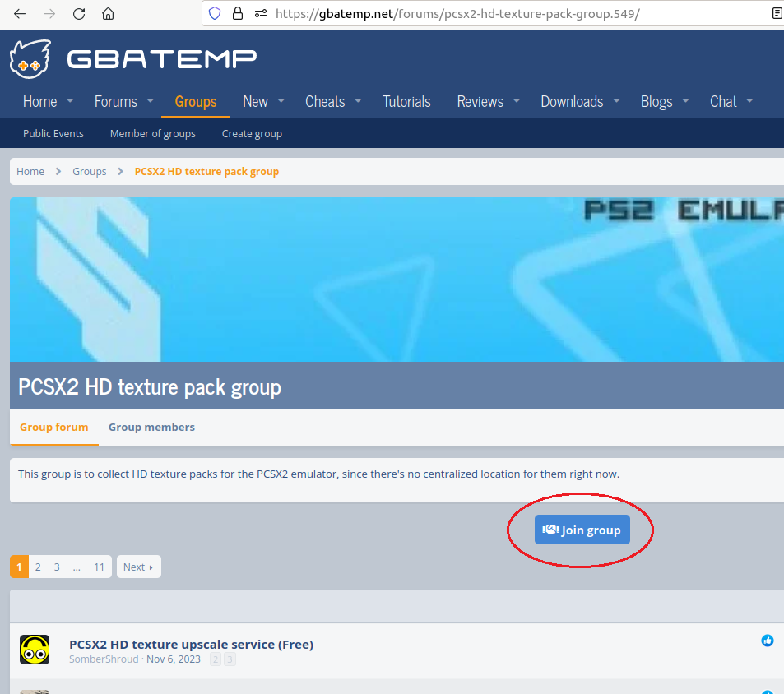
Task: Open the Reviews navigation item
Action: pyautogui.click(x=480, y=101)
